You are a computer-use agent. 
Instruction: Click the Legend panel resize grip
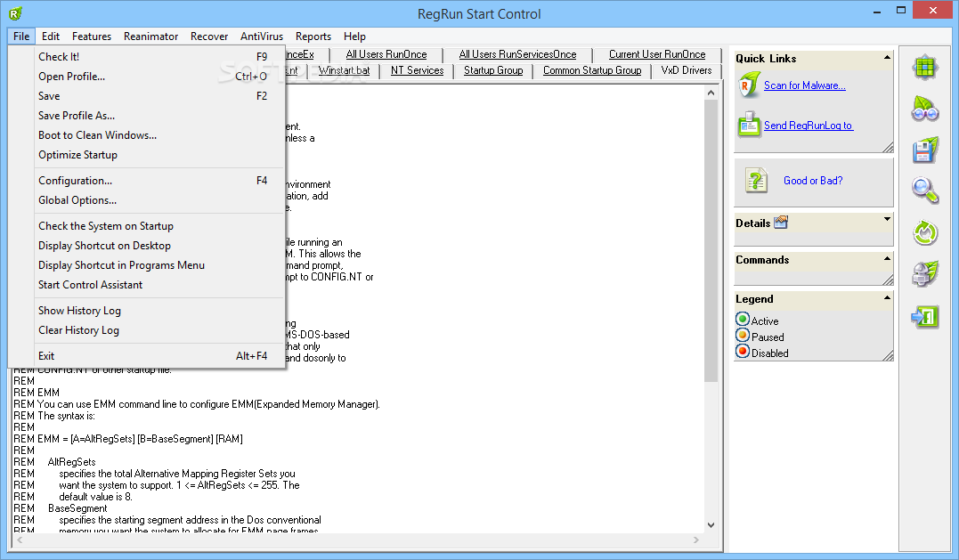[888, 356]
